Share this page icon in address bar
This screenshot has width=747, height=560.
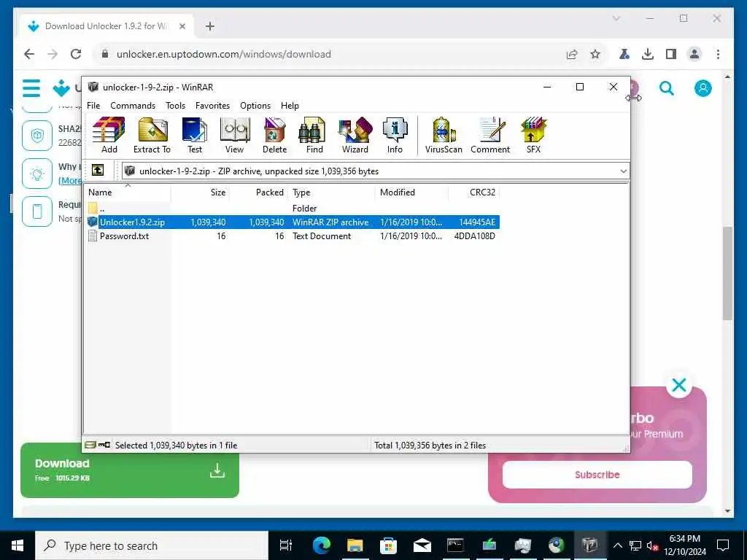tap(572, 54)
